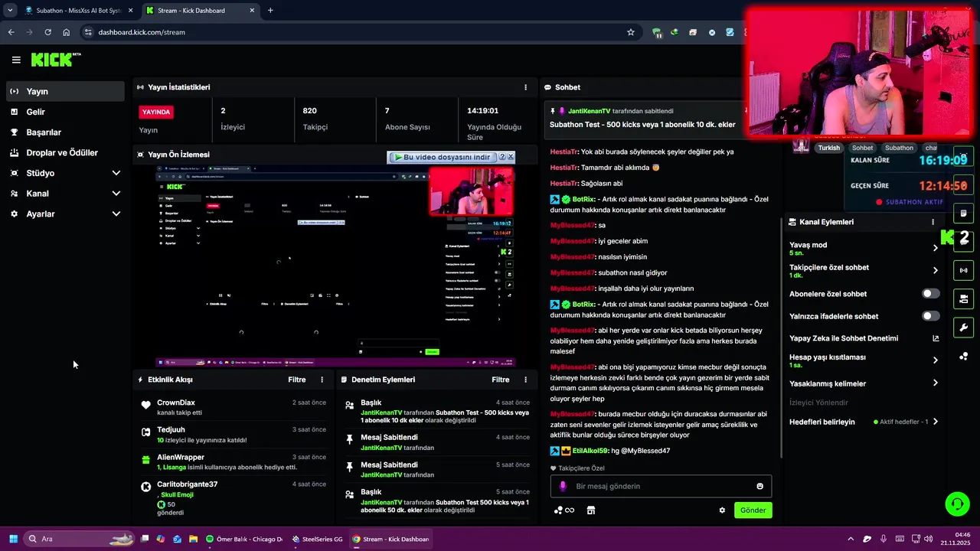Image resolution: width=980 pixels, height=551 pixels.
Task: Click the camera-panel icon in right rail
Action: coord(963,298)
